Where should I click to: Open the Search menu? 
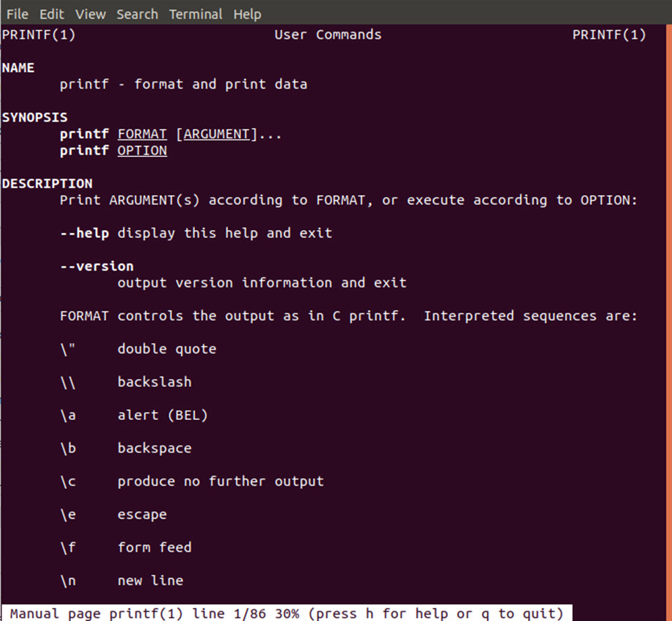(x=137, y=14)
